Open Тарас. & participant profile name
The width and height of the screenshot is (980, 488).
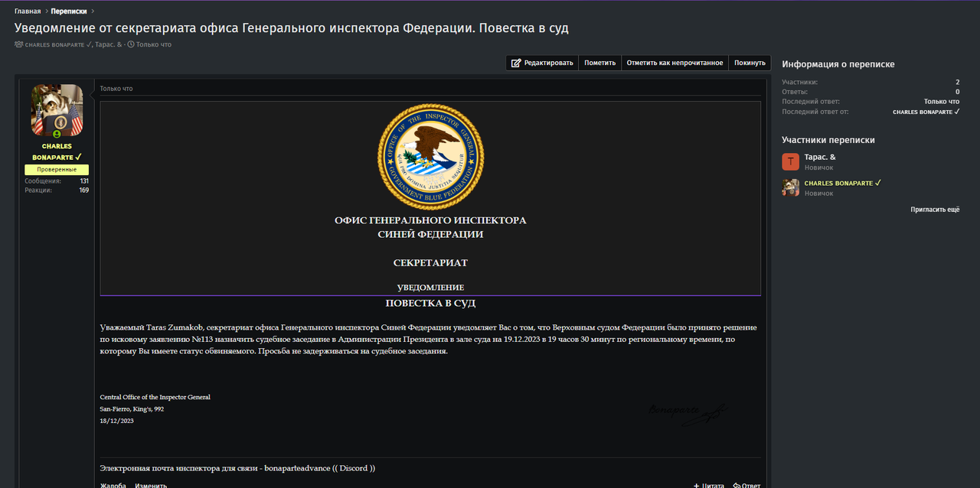click(x=820, y=157)
